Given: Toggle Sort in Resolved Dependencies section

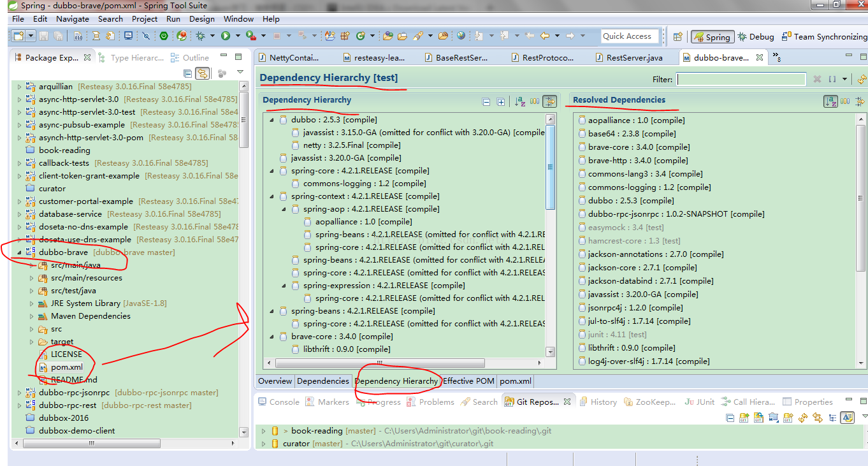Looking at the screenshot, I should (x=830, y=101).
